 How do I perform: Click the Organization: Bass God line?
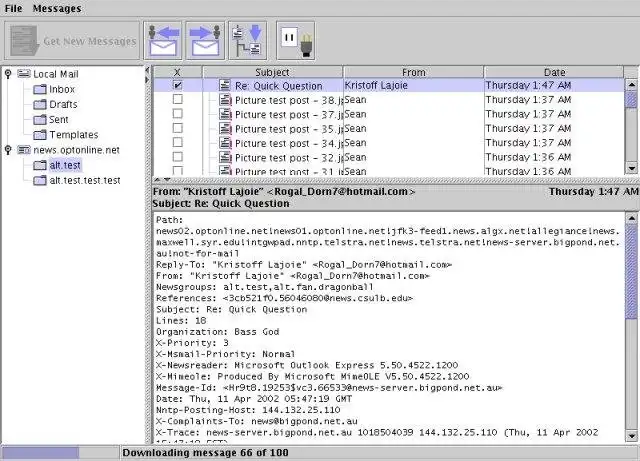point(218,332)
